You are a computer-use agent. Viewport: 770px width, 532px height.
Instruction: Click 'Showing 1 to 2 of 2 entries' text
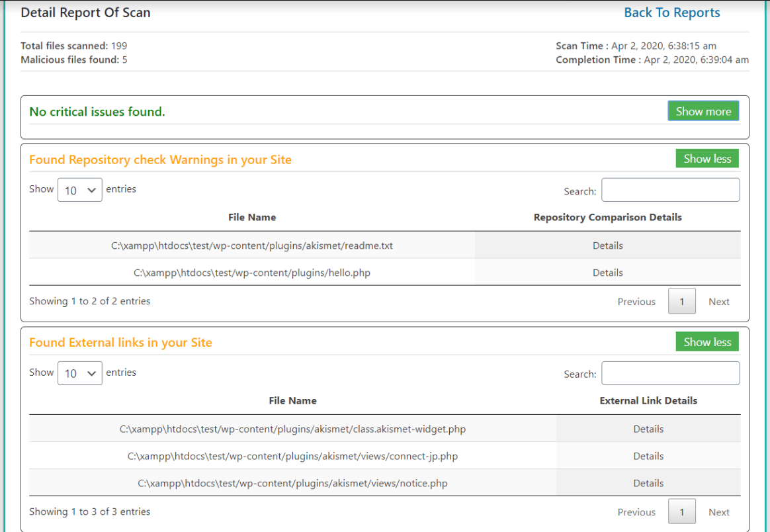pos(90,301)
